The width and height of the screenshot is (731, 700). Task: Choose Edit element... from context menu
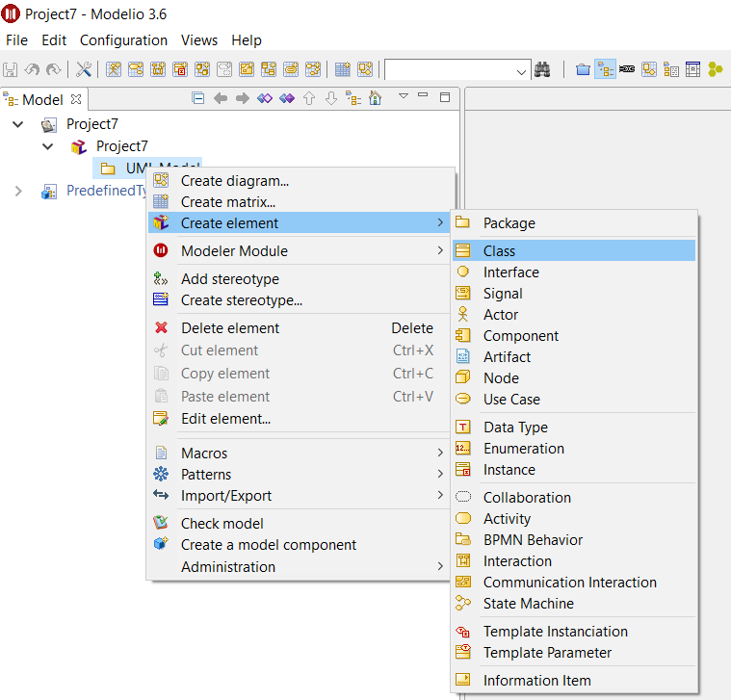299,419
